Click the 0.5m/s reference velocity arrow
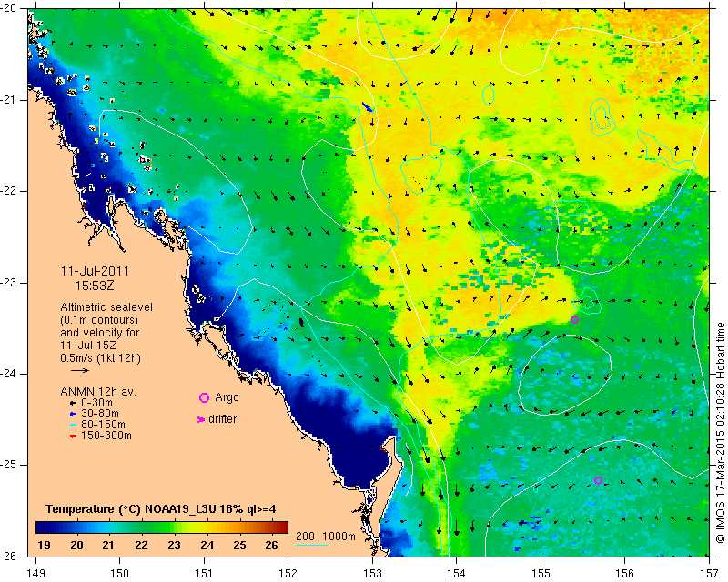This screenshot has height=582, width=728. tap(80, 370)
